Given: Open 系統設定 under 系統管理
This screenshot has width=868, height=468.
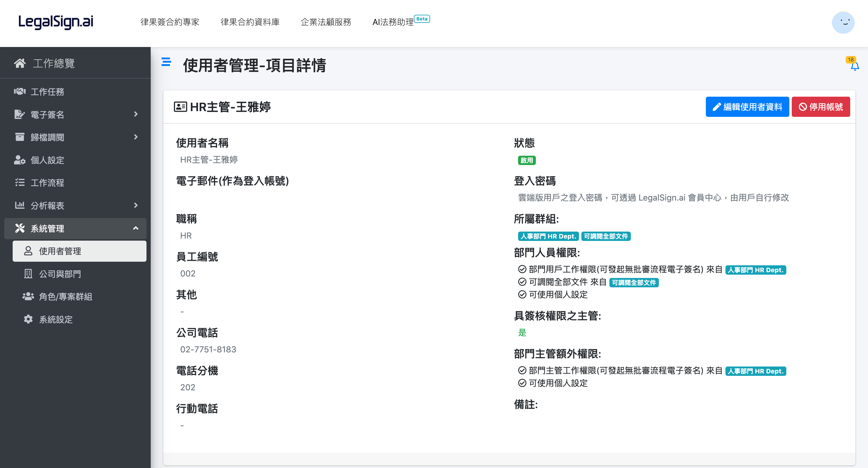Looking at the screenshot, I should [80, 319].
